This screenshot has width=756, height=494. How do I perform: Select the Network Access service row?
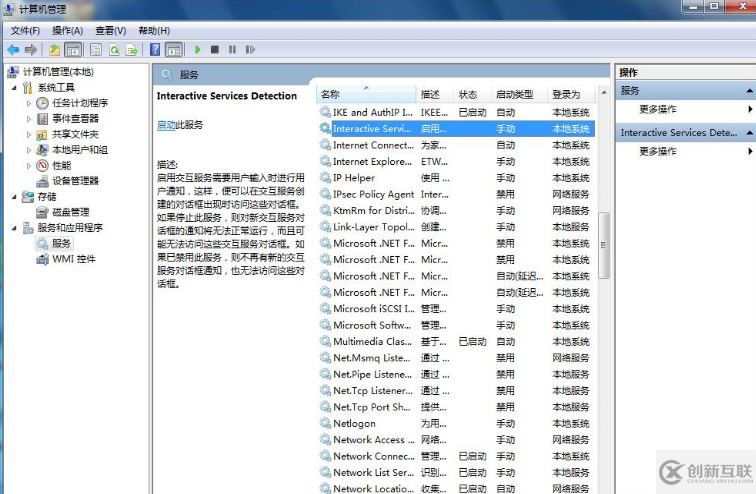tap(456, 440)
